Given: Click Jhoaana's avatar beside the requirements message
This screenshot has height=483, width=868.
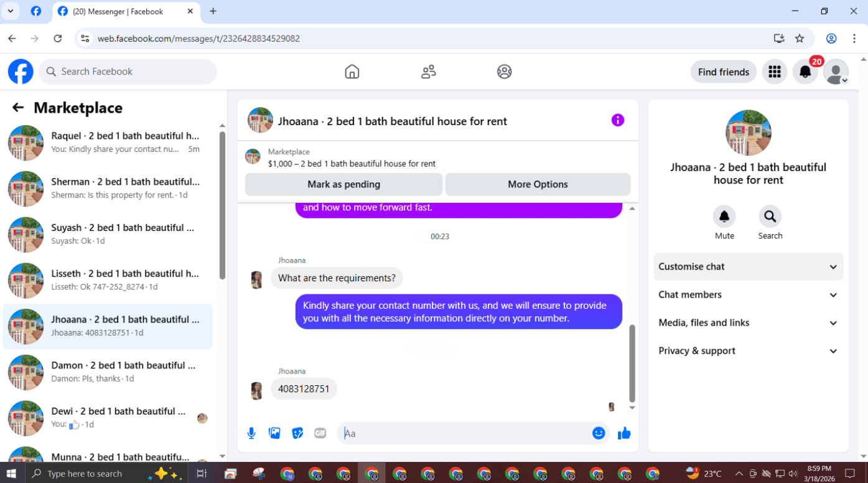Looking at the screenshot, I should point(256,279).
